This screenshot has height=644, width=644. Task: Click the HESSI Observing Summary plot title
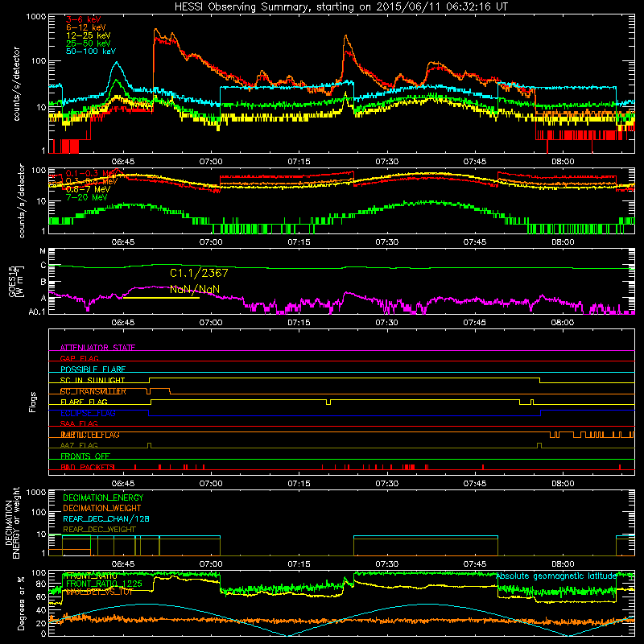pyautogui.click(x=341, y=7)
